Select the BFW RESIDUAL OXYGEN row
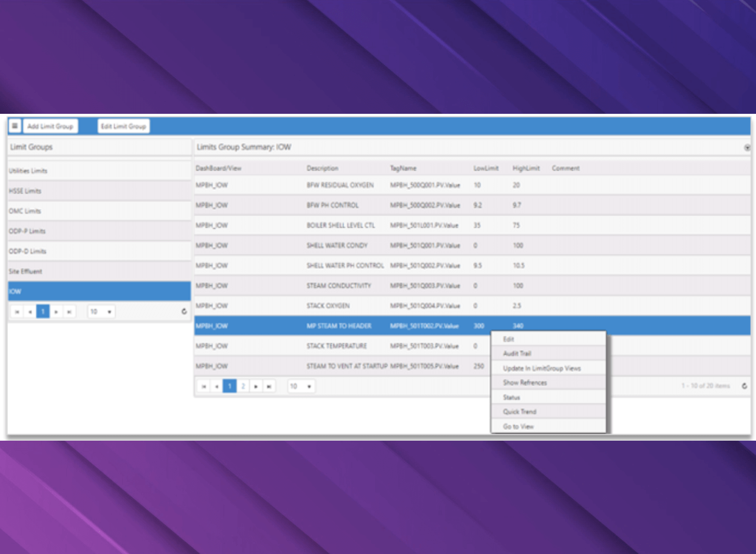Image resolution: width=756 pixels, height=554 pixels. (340, 185)
